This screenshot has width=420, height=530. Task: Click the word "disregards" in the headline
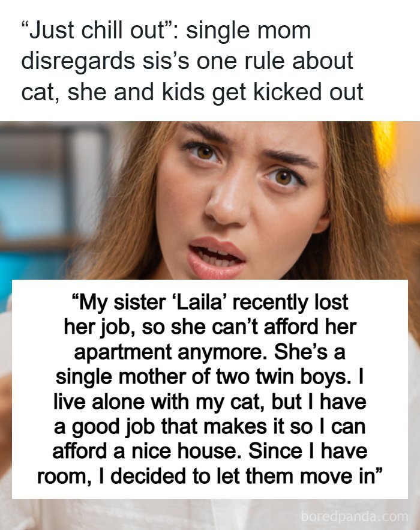click(79, 61)
